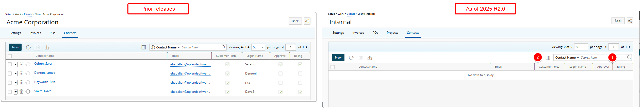The height and width of the screenshot is (111, 644).
Task: Open Contact Name search filter dropdown in Internal panel
Action: (x=567, y=58)
